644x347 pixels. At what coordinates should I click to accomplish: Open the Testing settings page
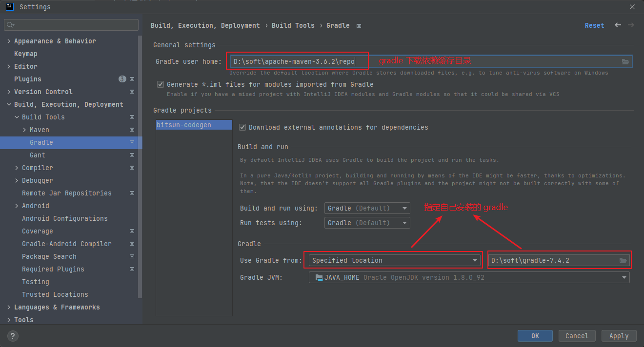[36, 282]
